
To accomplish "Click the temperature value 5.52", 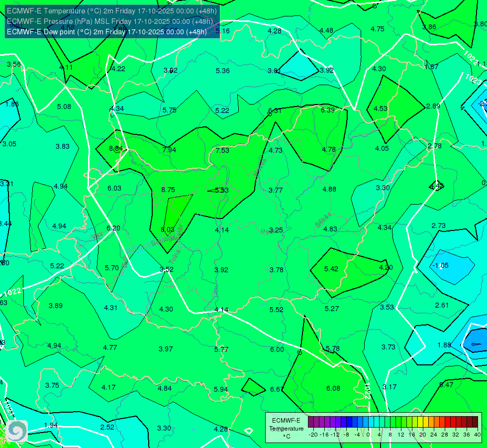I will pos(277,310).
